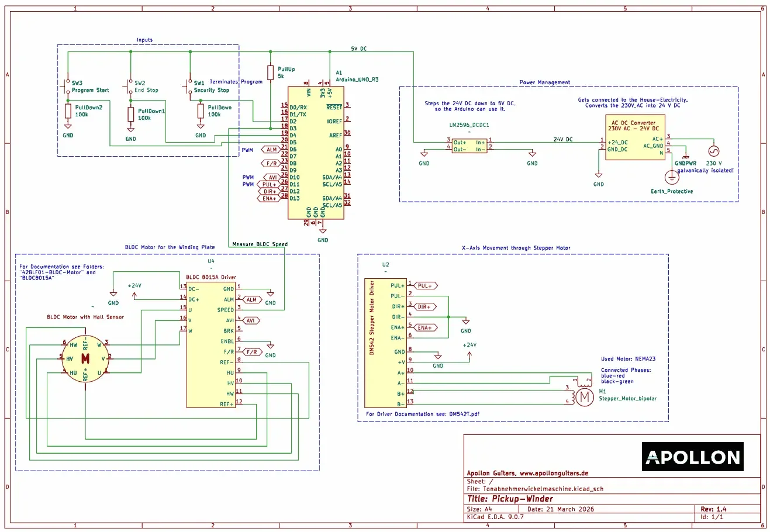Screen dimensions: 770x532
Task: Click 'X-Axis Movement through Stepper Motor' heading
Action: [x=516, y=248]
